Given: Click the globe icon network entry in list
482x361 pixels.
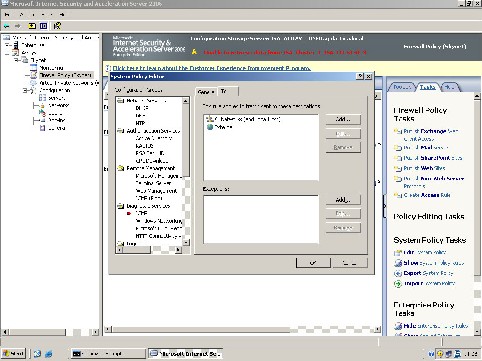Looking at the screenshot, I should 210,127.
